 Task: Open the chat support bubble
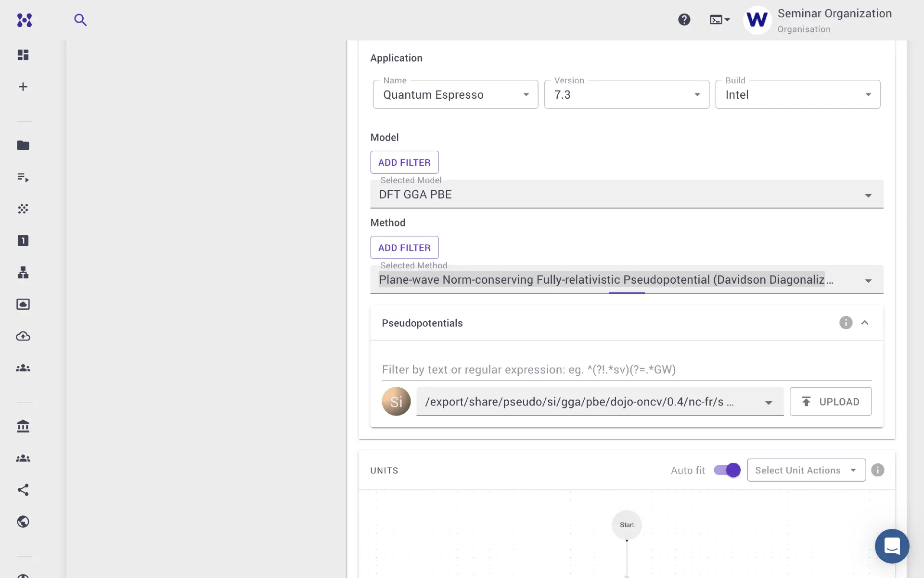pos(892,546)
